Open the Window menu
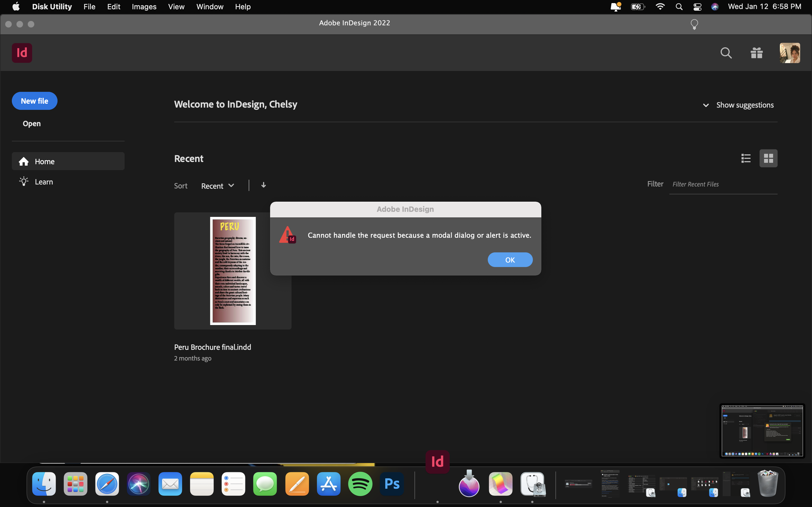 (x=209, y=6)
